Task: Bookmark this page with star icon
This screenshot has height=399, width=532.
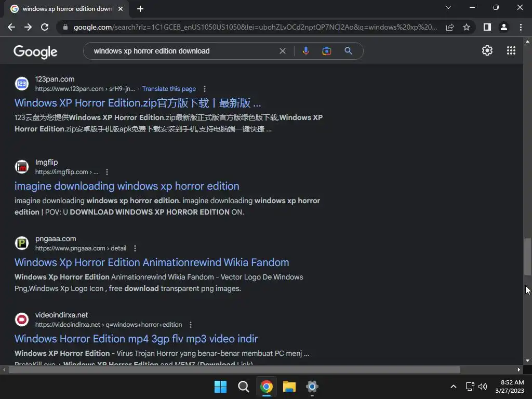Action: 467,27
